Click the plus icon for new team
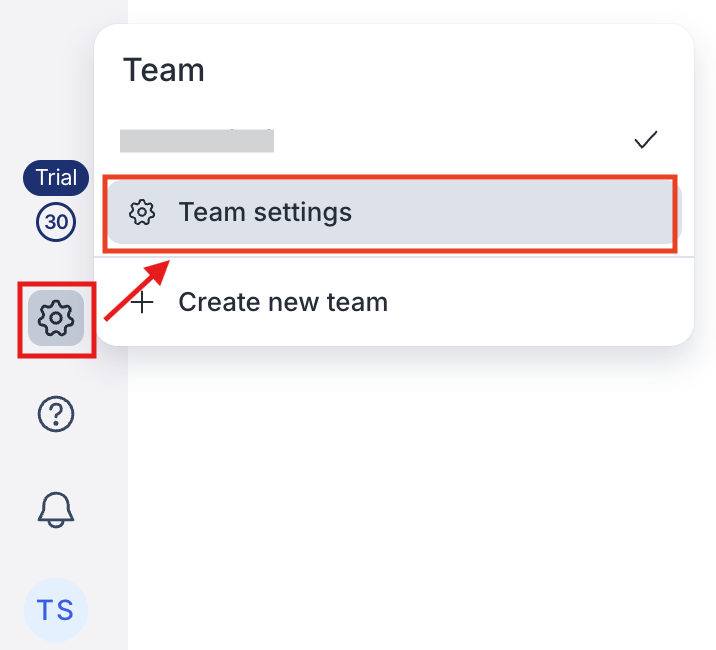 [143, 302]
